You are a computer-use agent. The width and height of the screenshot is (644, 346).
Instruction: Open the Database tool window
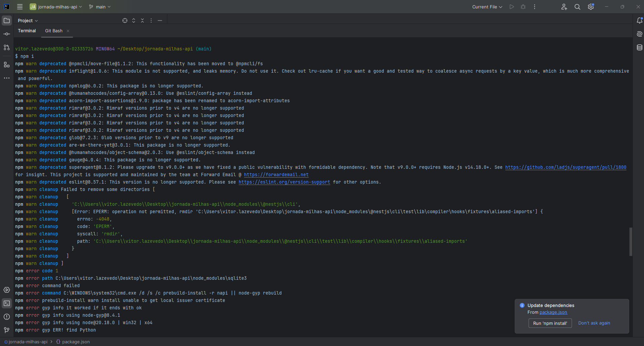[x=640, y=47]
